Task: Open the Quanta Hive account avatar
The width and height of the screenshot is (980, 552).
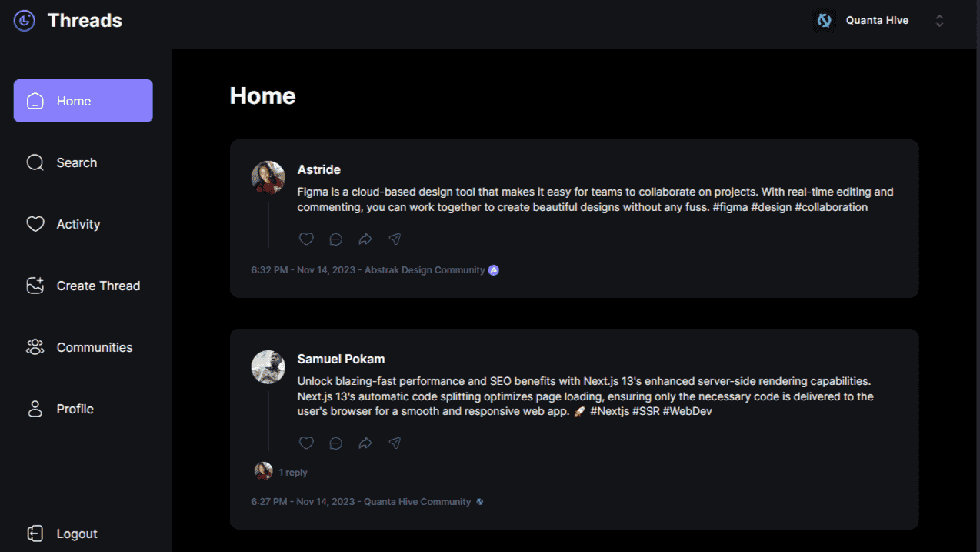Action: tap(825, 21)
